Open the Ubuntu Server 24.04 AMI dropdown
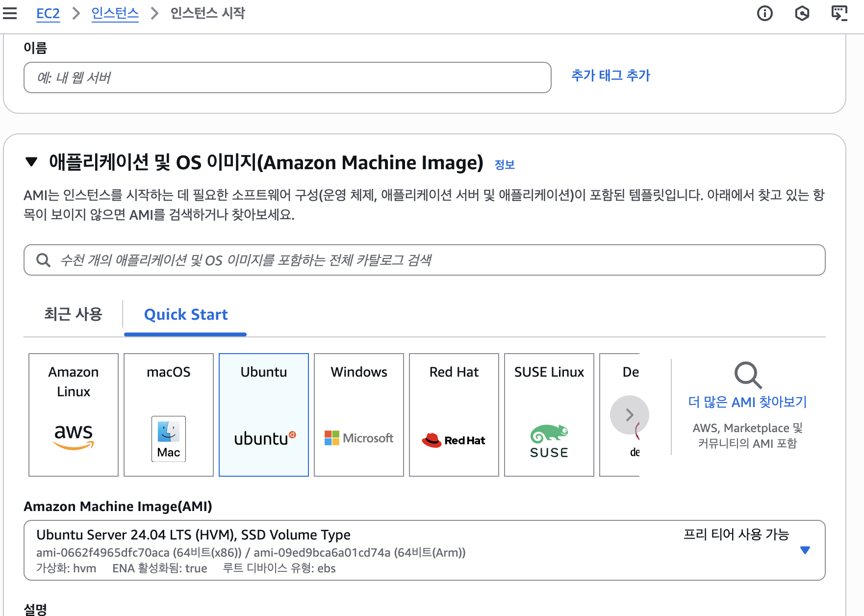This screenshot has width=864, height=616. 425,550
